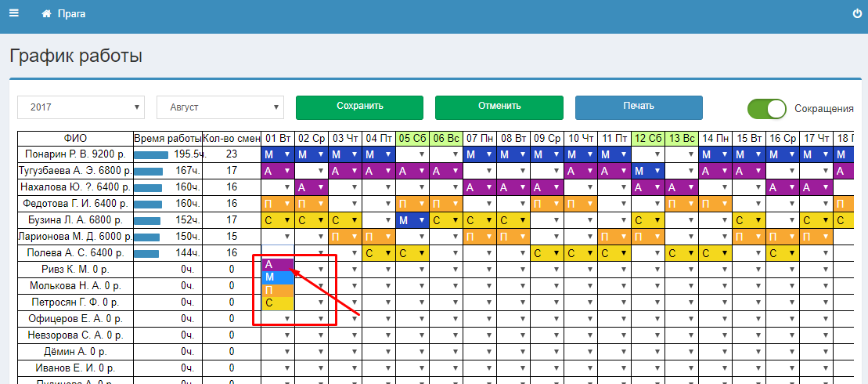Open Федотова shift dropdown for 05 Сб
Viewport: 868px width, 384px height.
click(412, 204)
